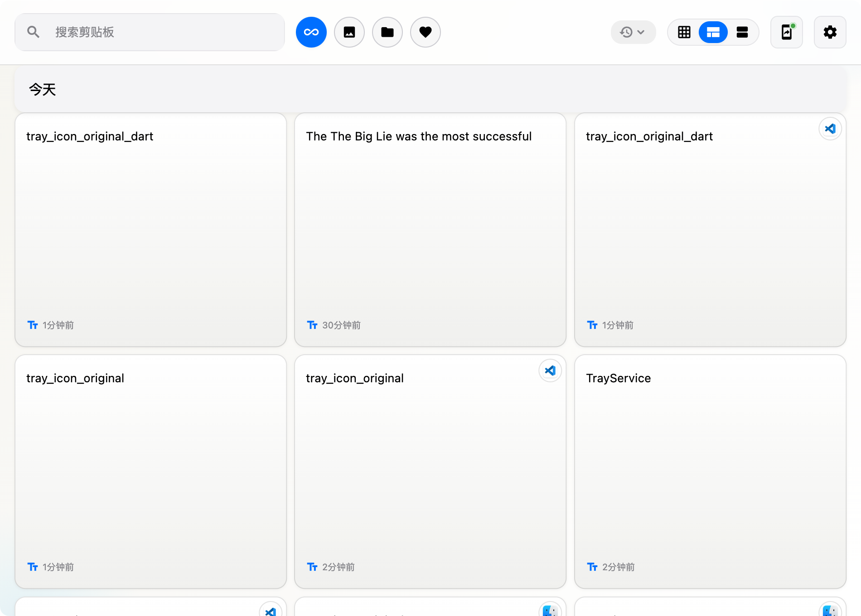Switch to compact grid view

coord(684,32)
